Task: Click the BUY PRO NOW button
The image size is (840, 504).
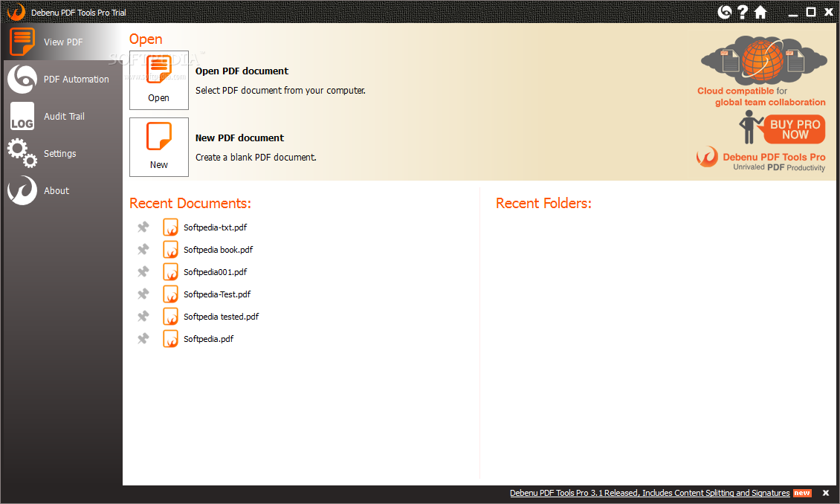Action: [x=795, y=129]
